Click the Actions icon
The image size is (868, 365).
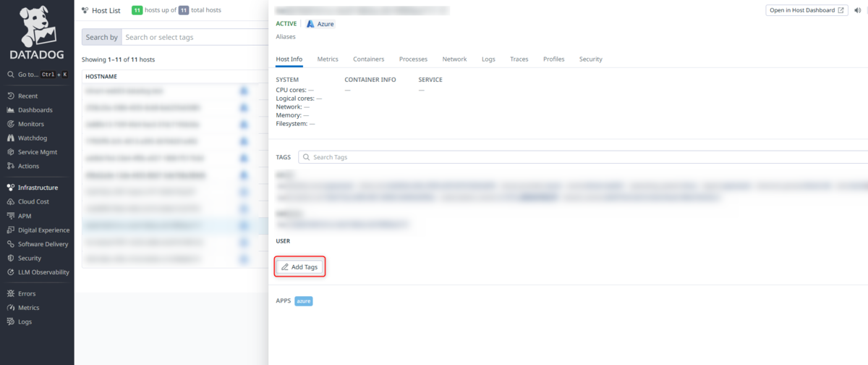coord(10,166)
